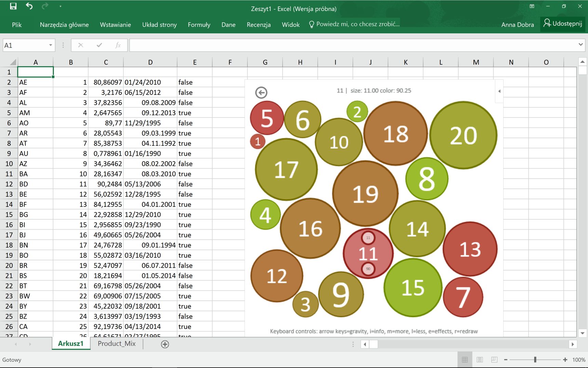Switch to Page Layout view icon
Viewport: 588px width, 368px height.
[480, 360]
